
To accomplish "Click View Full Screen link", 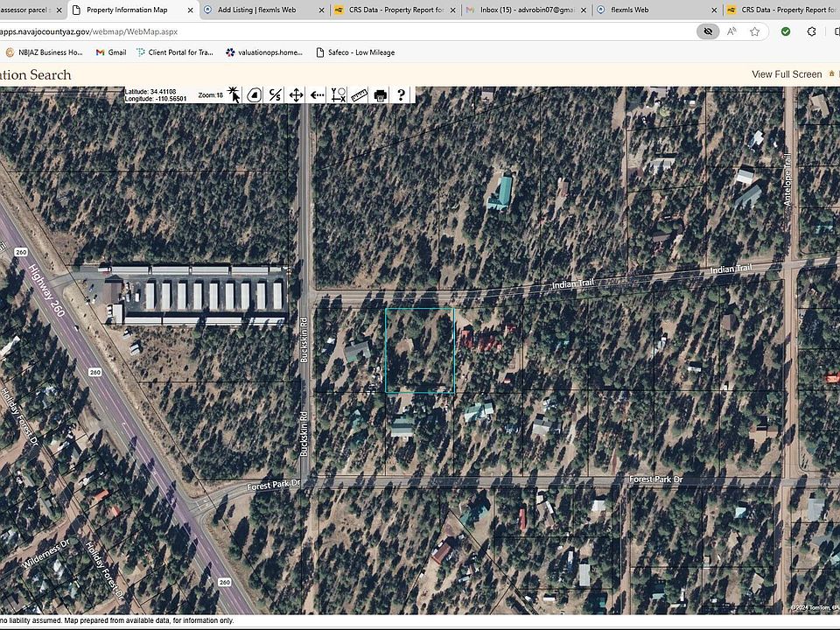I will coord(787,74).
